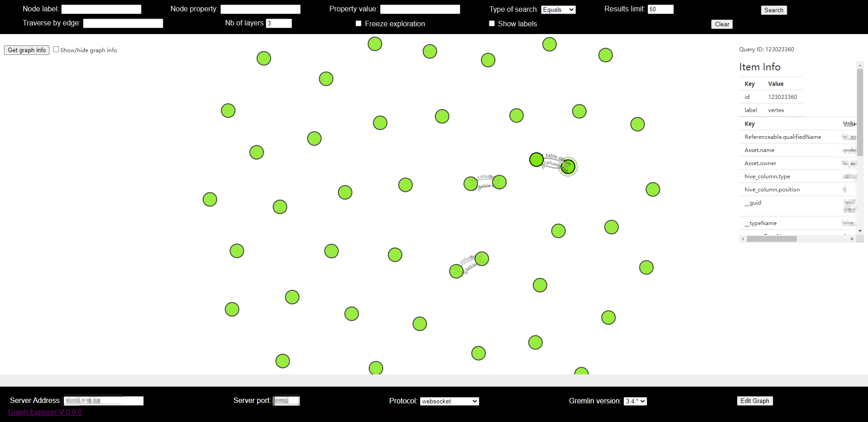
Task: Open the Type of search dropdown
Action: pyautogui.click(x=558, y=10)
